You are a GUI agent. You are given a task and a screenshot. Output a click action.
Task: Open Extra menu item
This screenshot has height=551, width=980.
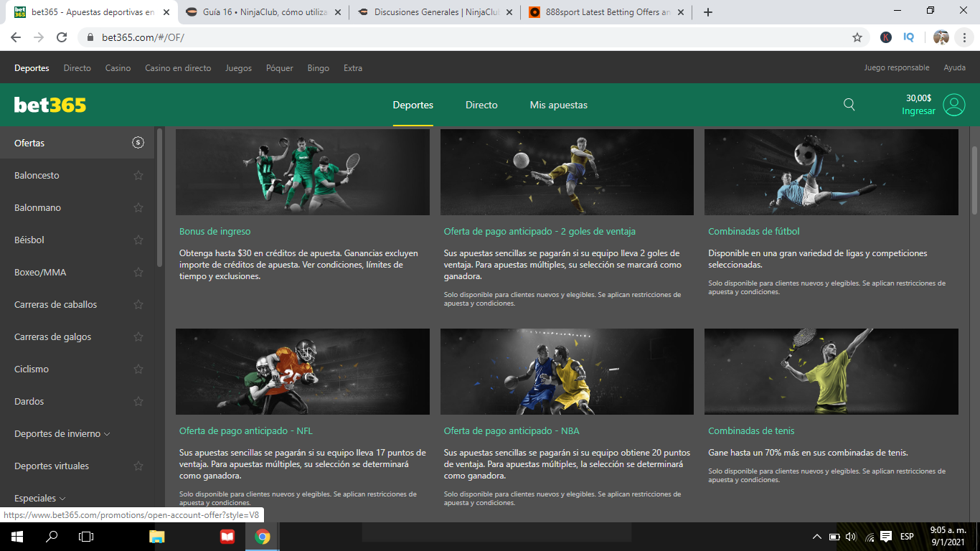(x=353, y=68)
